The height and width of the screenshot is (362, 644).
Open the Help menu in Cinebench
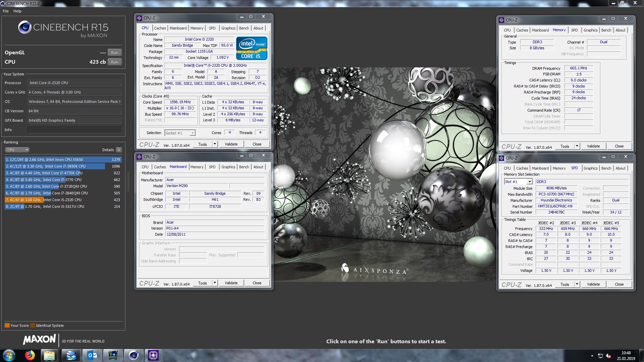(x=17, y=11)
